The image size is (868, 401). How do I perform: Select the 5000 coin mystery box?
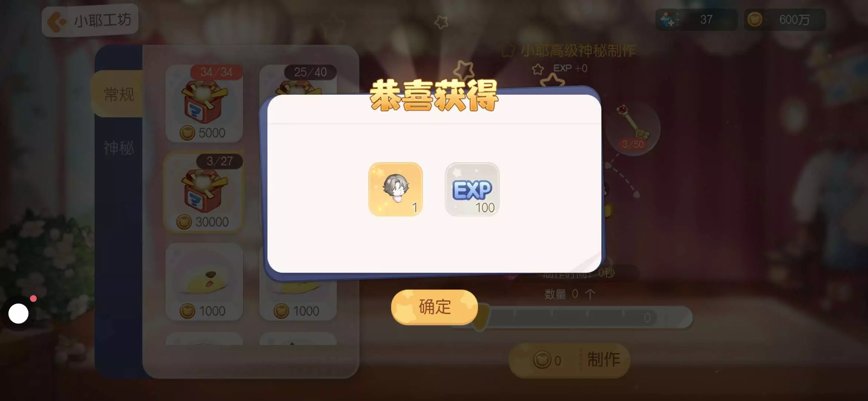pyautogui.click(x=204, y=104)
